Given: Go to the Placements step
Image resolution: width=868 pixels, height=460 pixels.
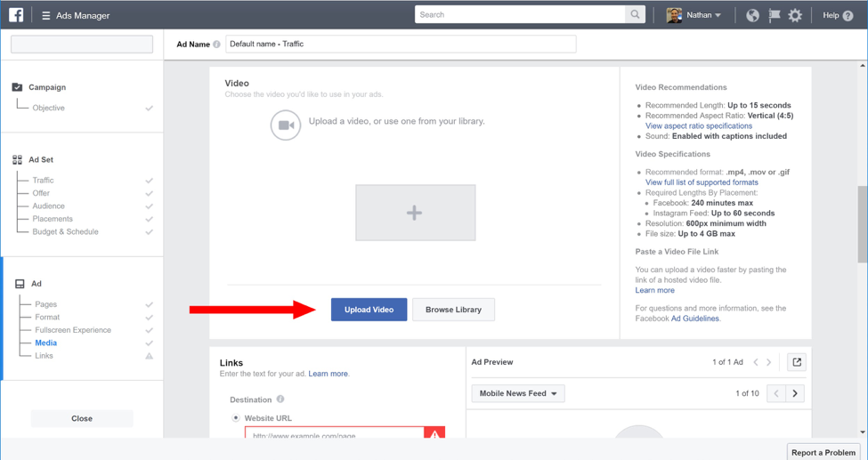Looking at the screenshot, I should (53, 219).
